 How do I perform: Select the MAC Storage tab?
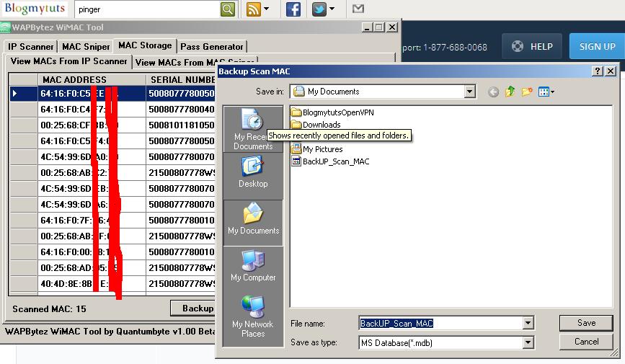[x=145, y=45]
